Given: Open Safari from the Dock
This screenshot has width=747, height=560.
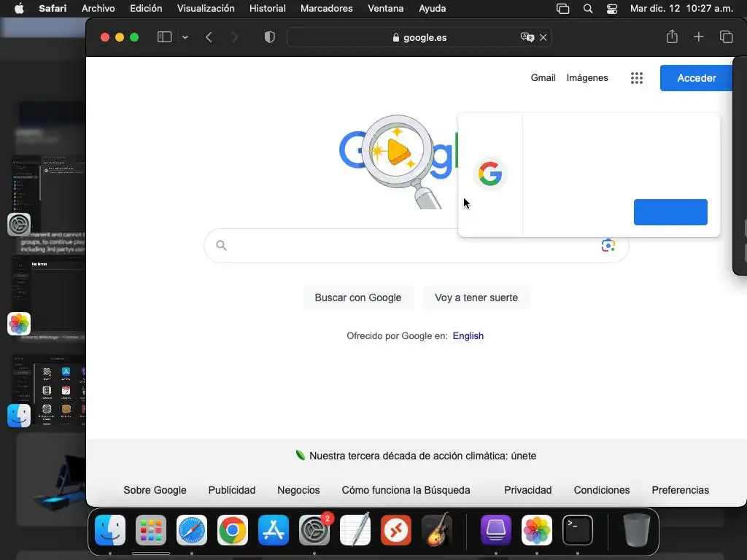Looking at the screenshot, I should (x=192, y=529).
